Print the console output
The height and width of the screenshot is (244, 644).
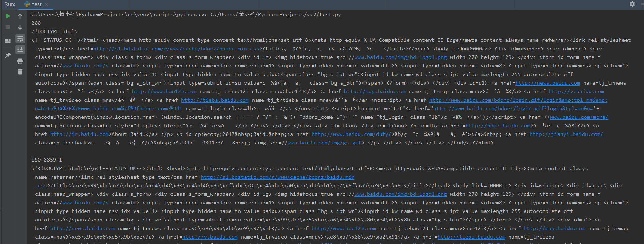[x=20, y=61]
